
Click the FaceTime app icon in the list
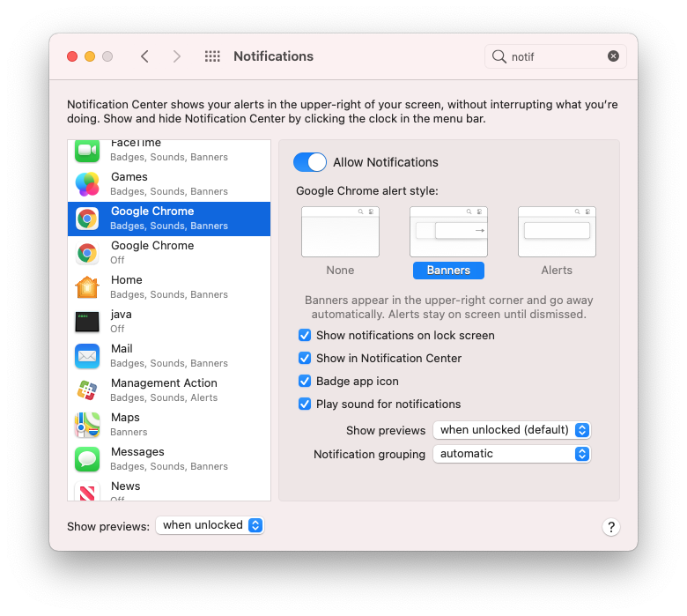click(x=87, y=151)
